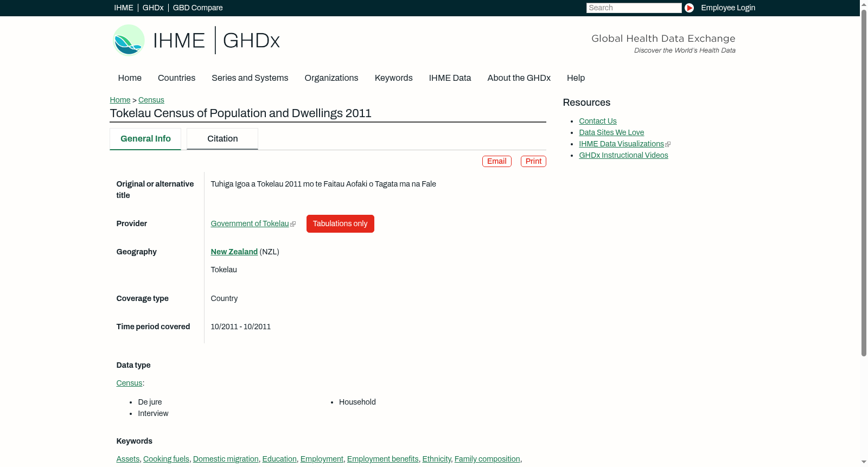Click the Education keyword link
The image size is (868, 467).
click(x=279, y=459)
